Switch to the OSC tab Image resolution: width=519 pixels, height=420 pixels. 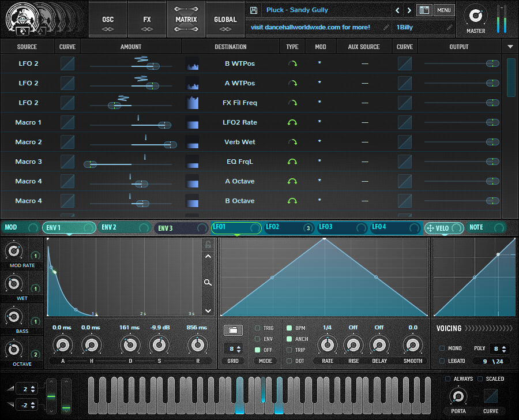(x=108, y=20)
